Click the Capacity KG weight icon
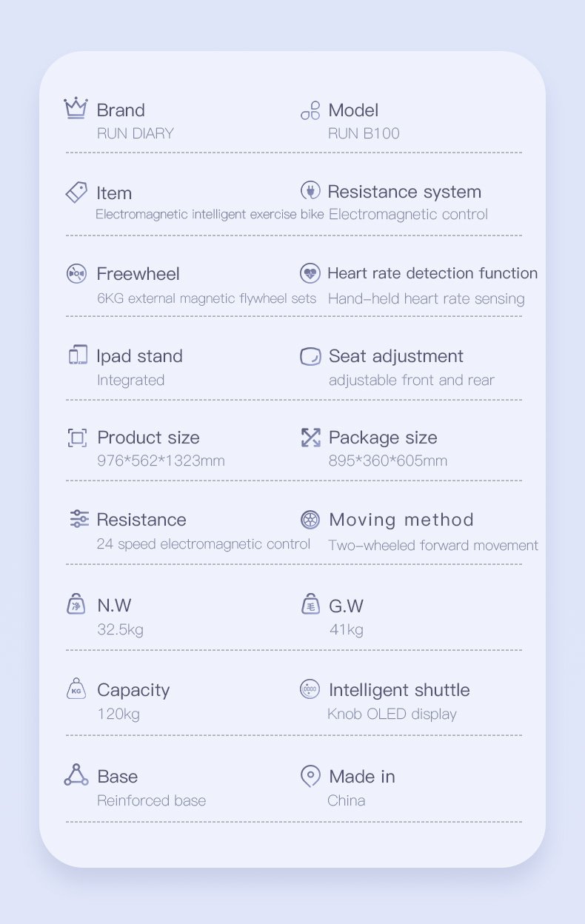Image resolution: width=585 pixels, height=924 pixels. 76,689
